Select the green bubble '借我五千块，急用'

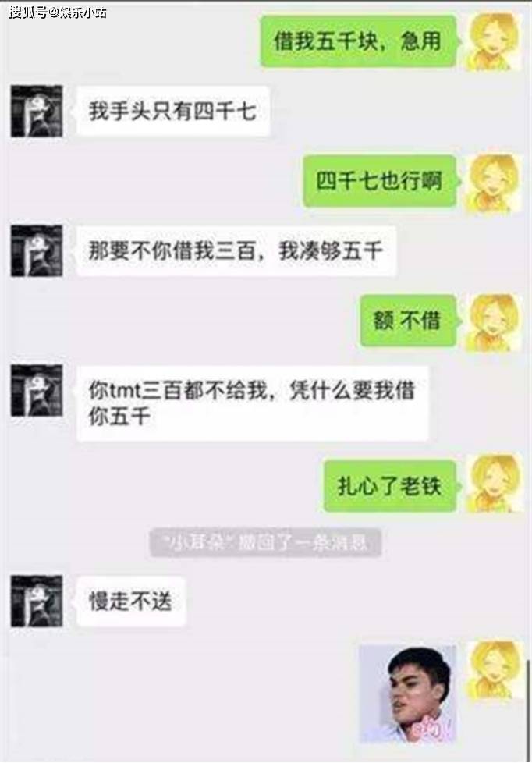click(359, 41)
